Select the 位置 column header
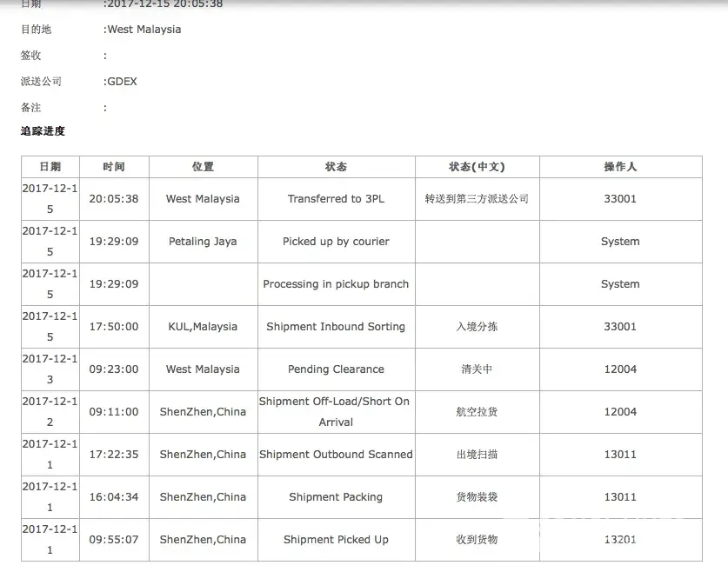The height and width of the screenshot is (572, 728). click(203, 167)
